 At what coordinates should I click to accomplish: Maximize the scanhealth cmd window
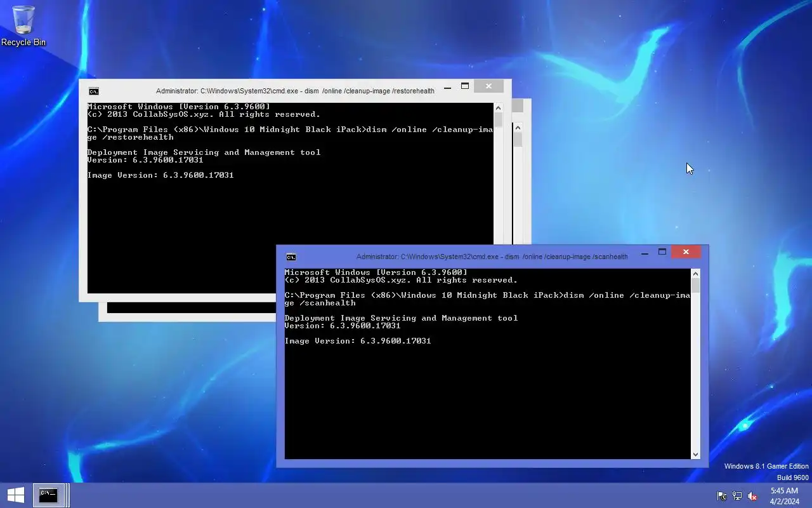662,252
